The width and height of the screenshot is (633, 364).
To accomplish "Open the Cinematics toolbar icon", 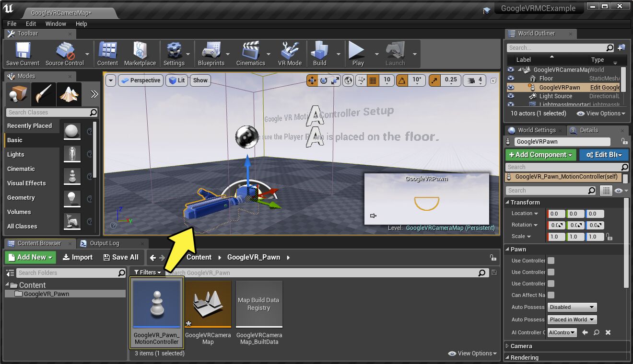I will point(250,53).
